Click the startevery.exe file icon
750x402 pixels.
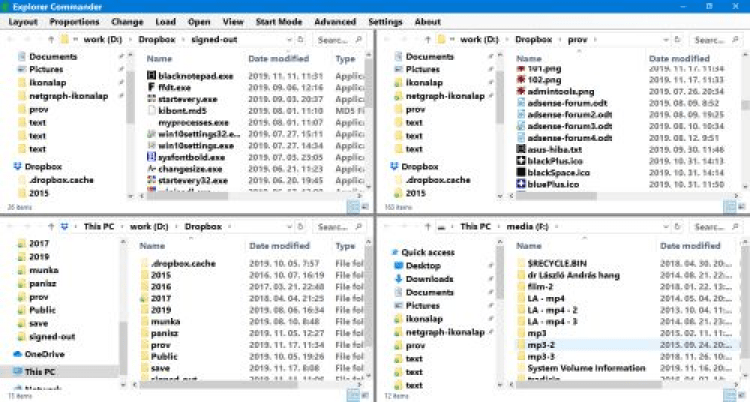[x=151, y=99]
